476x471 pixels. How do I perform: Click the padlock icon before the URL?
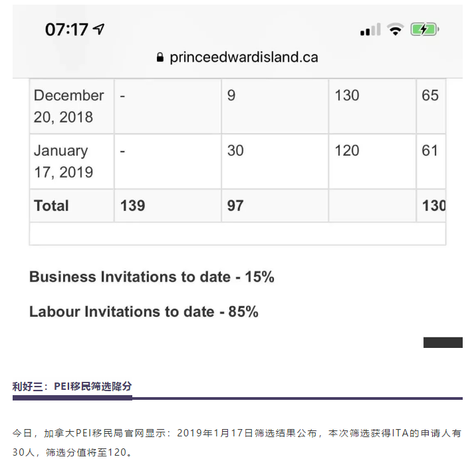(160, 57)
